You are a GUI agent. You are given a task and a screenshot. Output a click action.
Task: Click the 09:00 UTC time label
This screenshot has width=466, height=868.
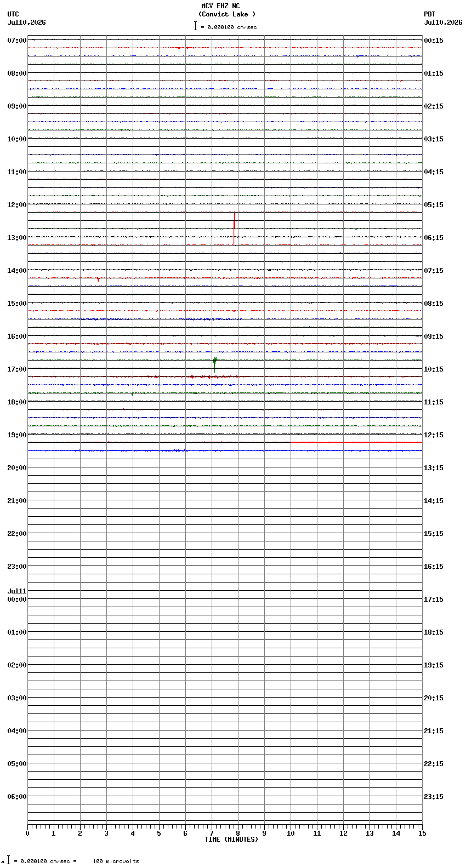coord(17,106)
